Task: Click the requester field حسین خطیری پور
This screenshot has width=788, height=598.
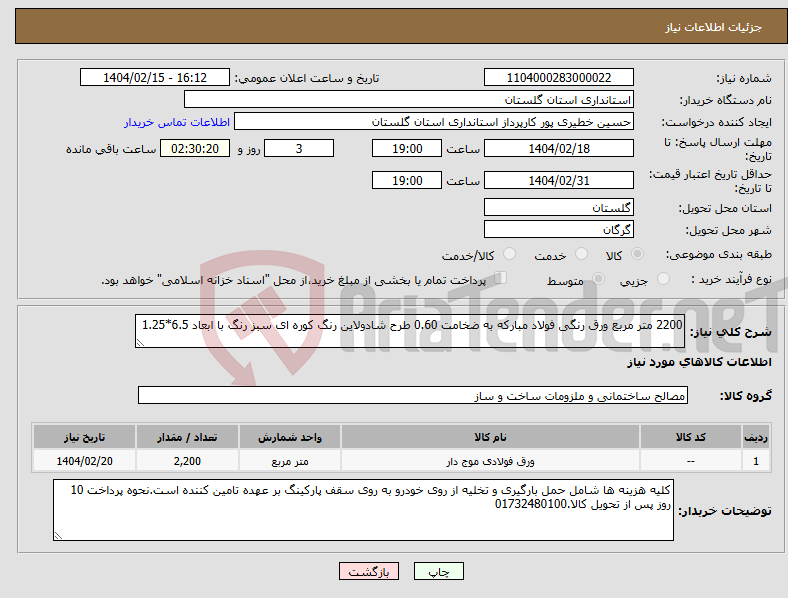Action: click(434, 122)
